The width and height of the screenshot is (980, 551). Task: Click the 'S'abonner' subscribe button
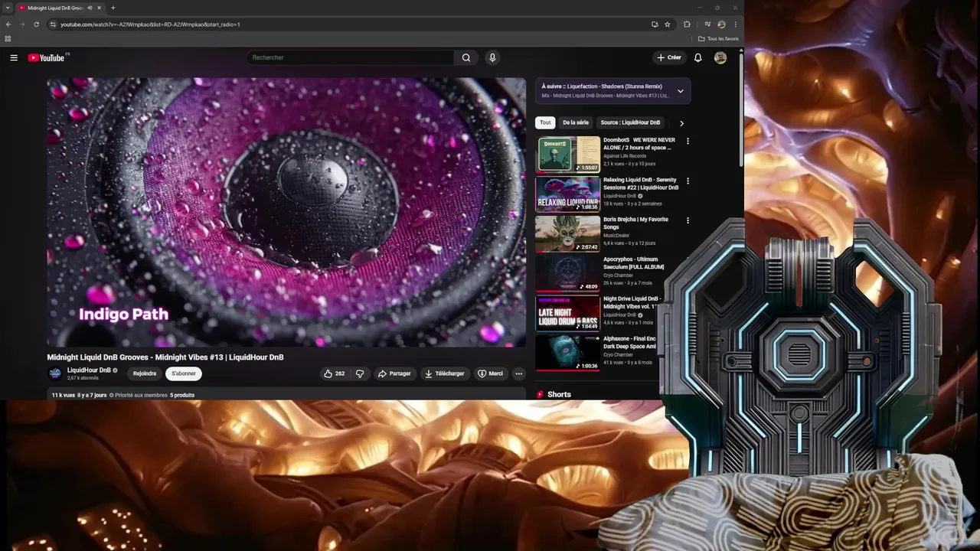pyautogui.click(x=184, y=373)
